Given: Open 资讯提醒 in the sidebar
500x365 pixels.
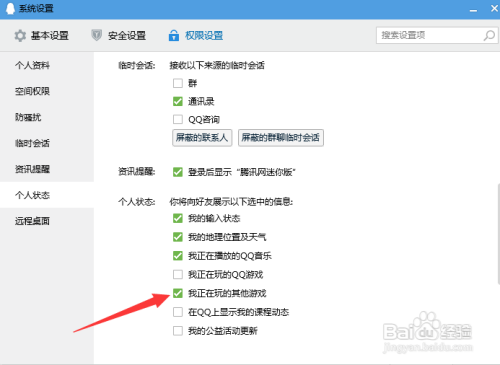Looking at the screenshot, I should click(47, 169).
